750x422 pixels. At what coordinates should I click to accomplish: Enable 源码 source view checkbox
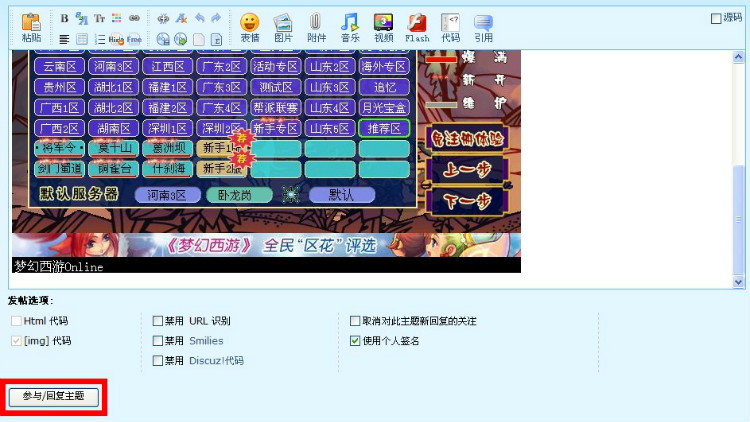coord(716,19)
